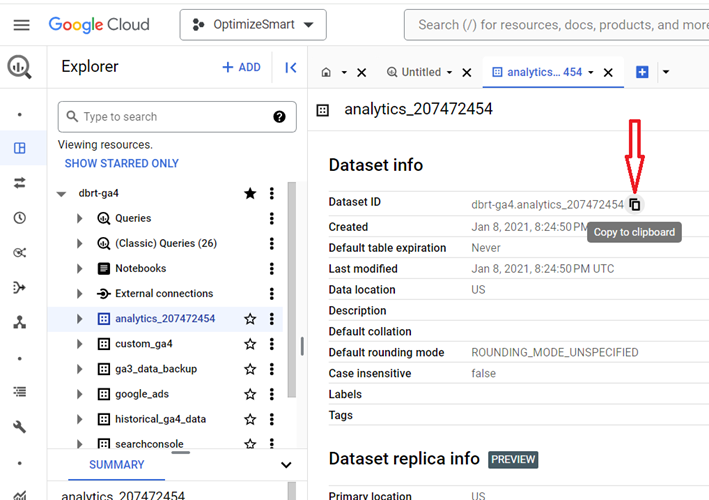Open the list-style sidebar icon
Image resolution: width=709 pixels, height=500 pixels.
[x=19, y=392]
